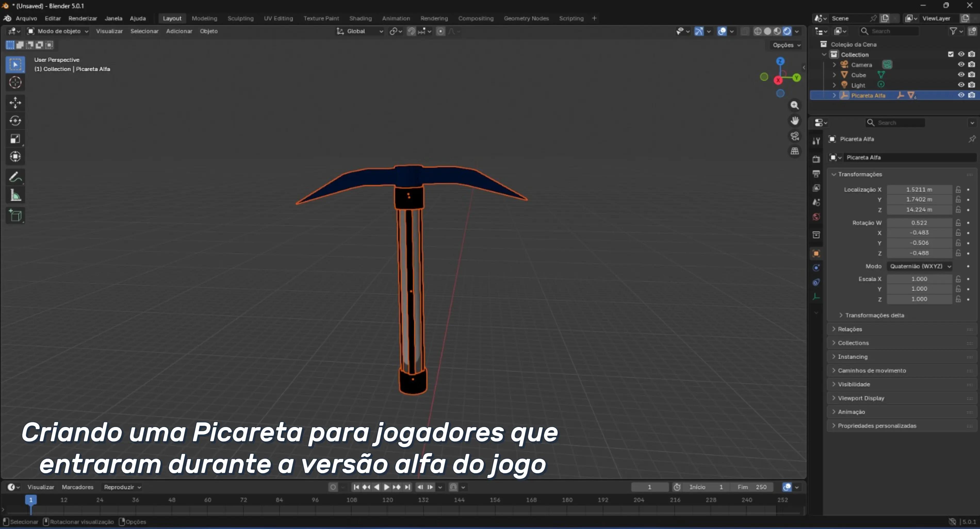Viewport: 980px width, 529px height.
Task: Play the animation forward
Action: point(386,487)
